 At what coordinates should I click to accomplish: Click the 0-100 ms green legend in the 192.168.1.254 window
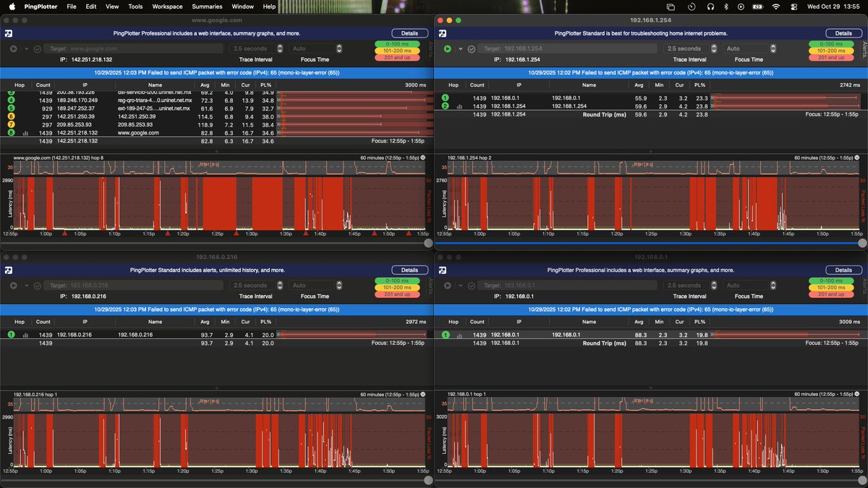[x=832, y=44]
